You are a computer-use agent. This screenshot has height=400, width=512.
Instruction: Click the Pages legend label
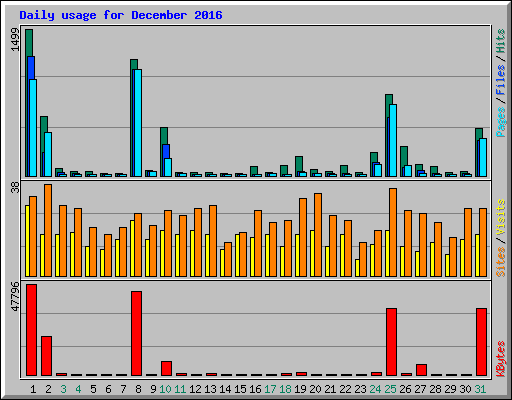click(x=501, y=122)
